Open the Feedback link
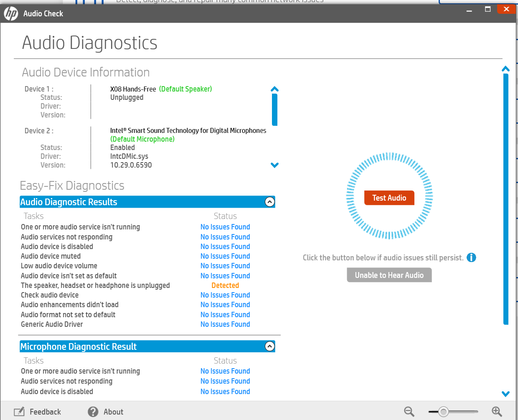This screenshot has width=518, height=420. tap(45, 412)
